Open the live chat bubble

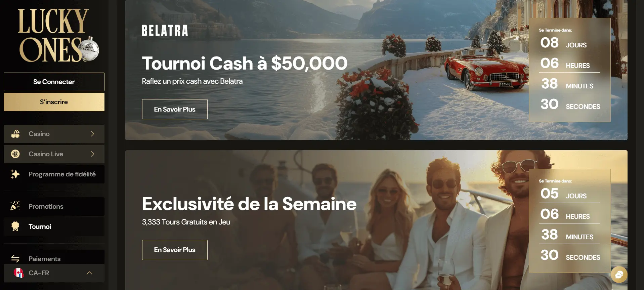619,275
